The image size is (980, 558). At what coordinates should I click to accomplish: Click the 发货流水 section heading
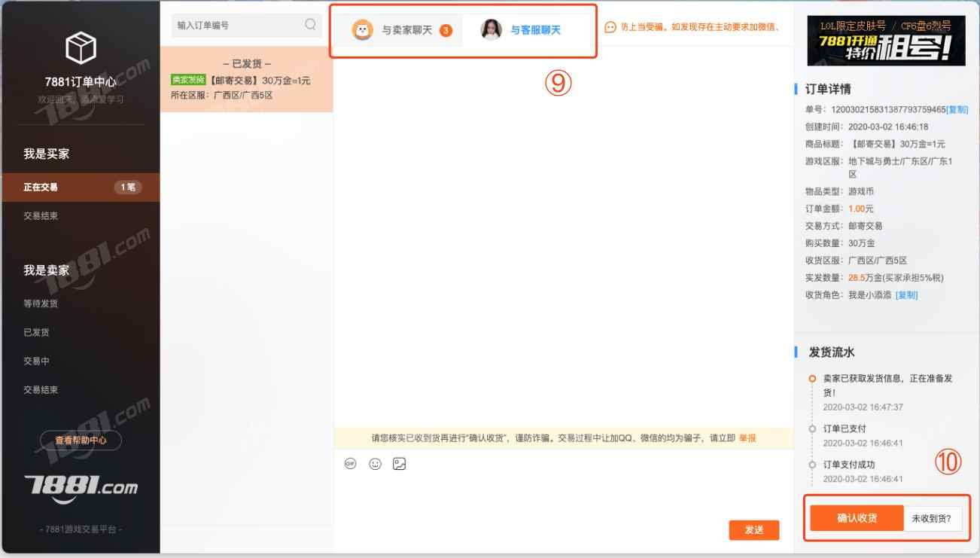coord(832,352)
